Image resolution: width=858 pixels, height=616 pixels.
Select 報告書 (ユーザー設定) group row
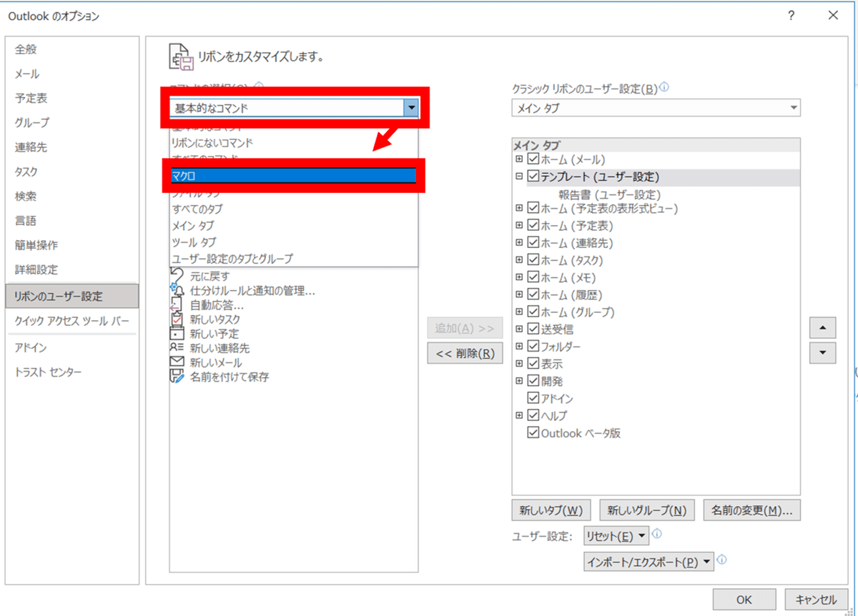tap(609, 194)
